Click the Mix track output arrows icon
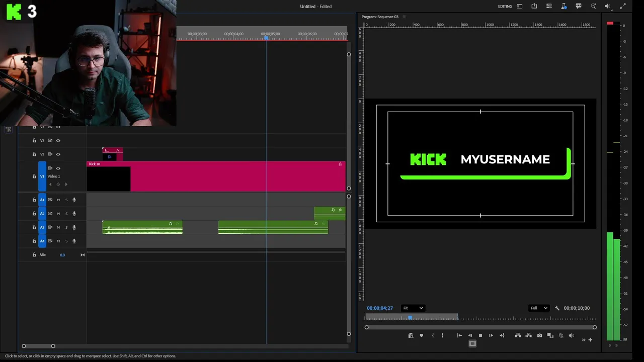 [x=83, y=255]
